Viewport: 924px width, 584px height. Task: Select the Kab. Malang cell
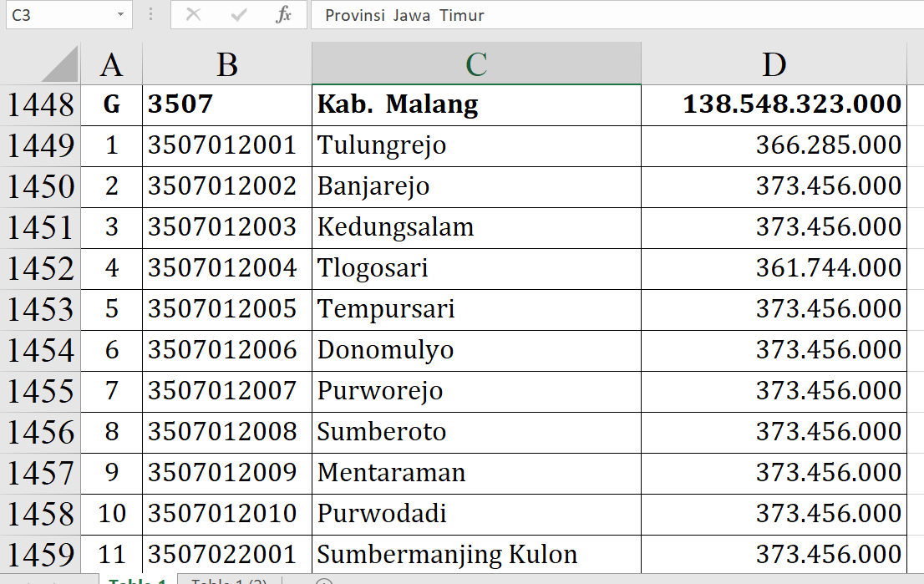pyautogui.click(x=476, y=104)
